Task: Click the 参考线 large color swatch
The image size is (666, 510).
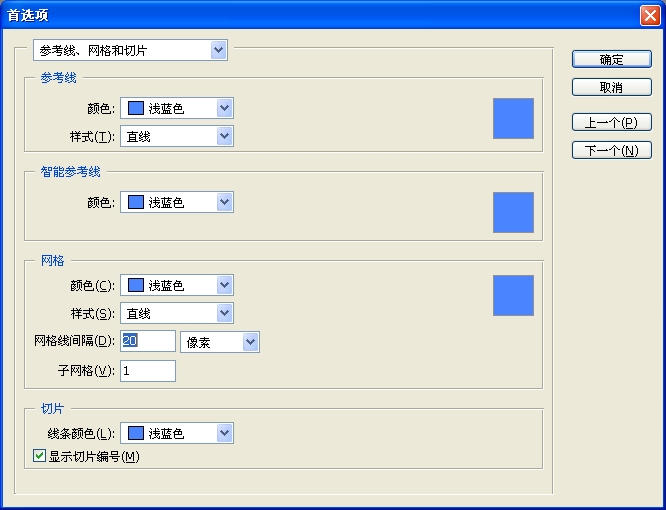Action: pyautogui.click(x=513, y=118)
